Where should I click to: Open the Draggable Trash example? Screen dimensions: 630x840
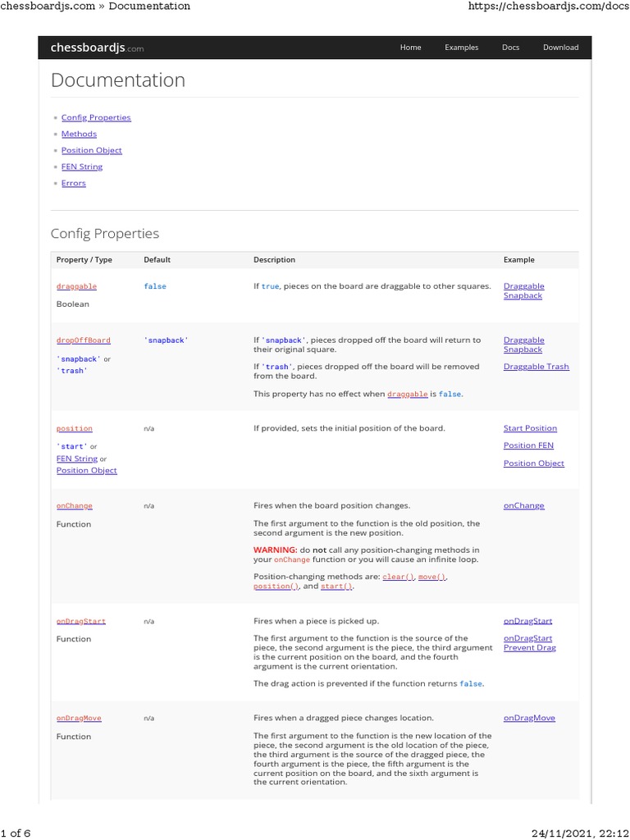pyautogui.click(x=536, y=367)
